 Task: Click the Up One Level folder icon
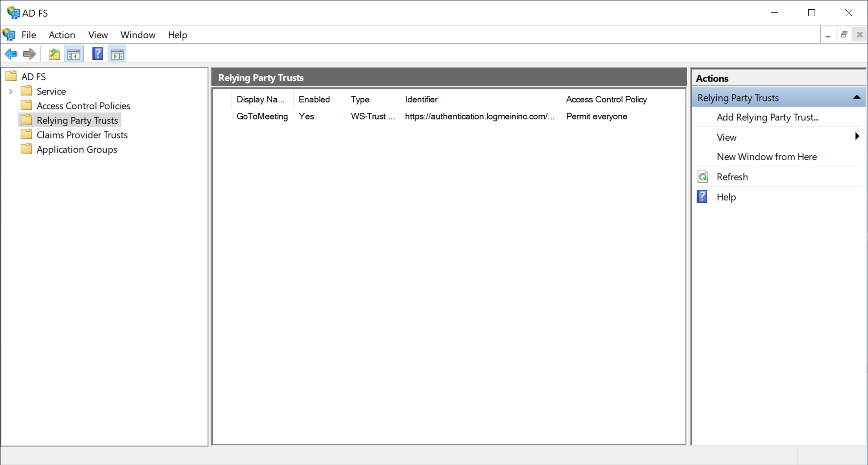(54, 54)
